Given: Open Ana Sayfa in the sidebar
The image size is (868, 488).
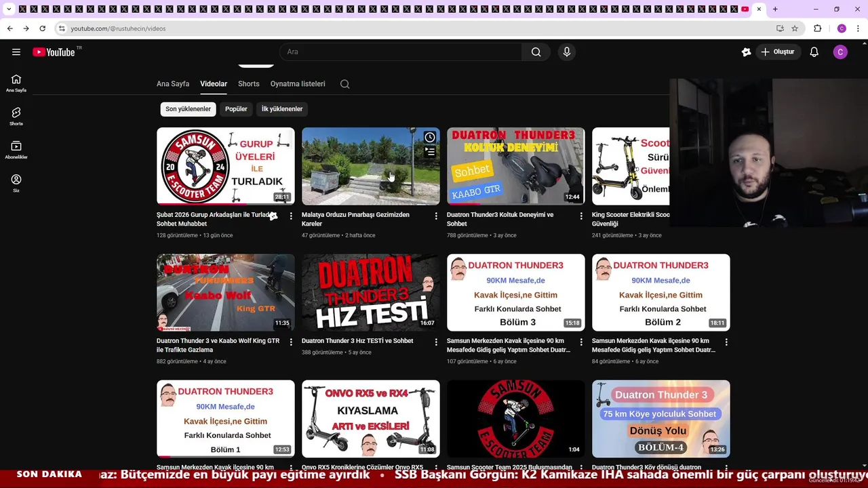Looking at the screenshot, I should coord(16,83).
